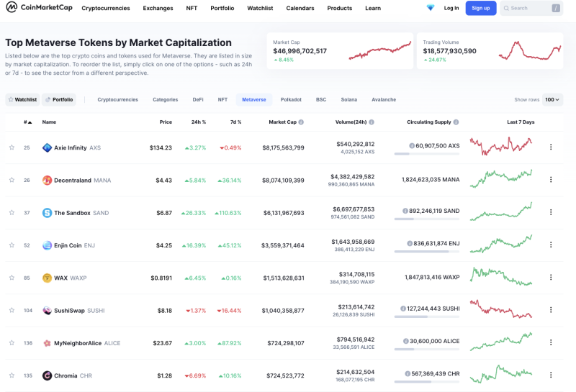The width and height of the screenshot is (576, 392).
Task: Click the SushiSwap circulating supply progress bar
Action: (x=427, y=316)
